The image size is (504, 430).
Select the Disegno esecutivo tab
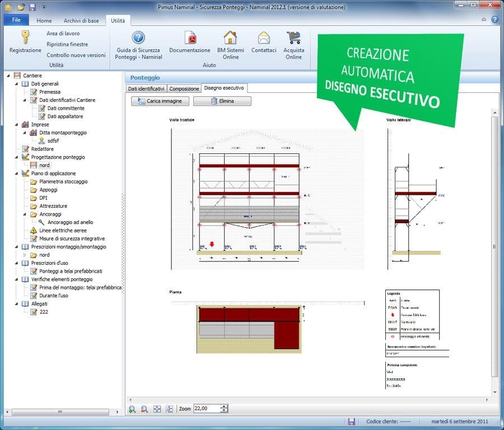click(x=224, y=88)
